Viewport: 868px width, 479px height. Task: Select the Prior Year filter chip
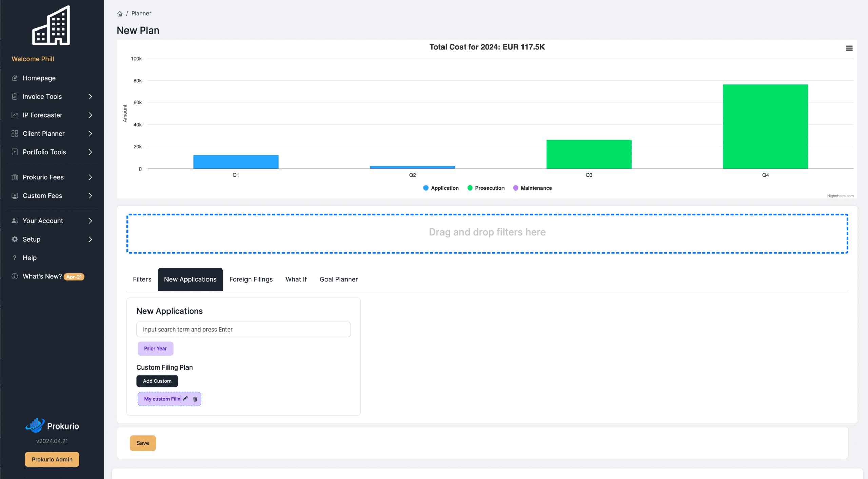point(156,348)
